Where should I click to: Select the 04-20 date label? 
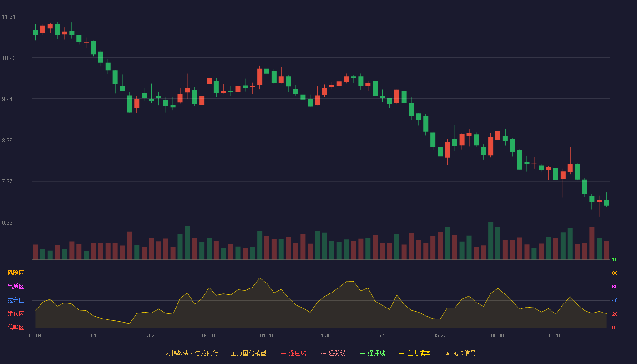266,335
